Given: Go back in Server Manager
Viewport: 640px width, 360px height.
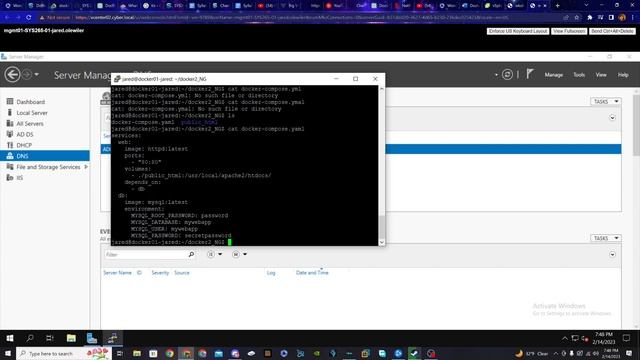Looking at the screenshot, I should coord(12,75).
